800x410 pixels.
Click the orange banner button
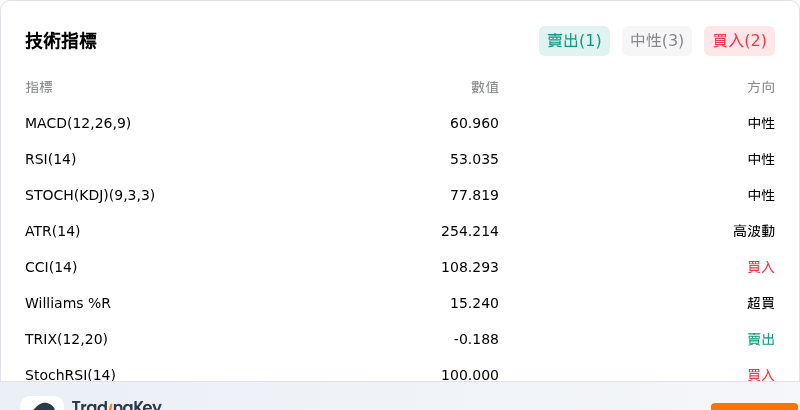tap(755, 406)
